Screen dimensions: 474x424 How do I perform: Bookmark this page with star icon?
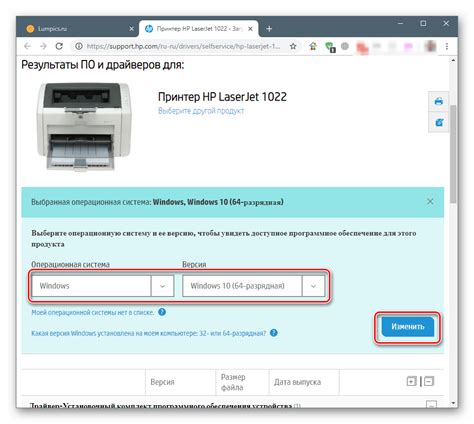[x=293, y=46]
